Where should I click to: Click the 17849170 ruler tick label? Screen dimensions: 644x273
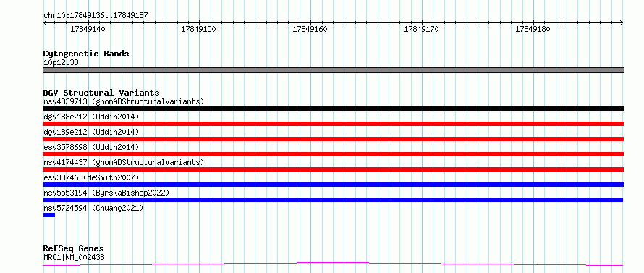pyautogui.click(x=421, y=29)
